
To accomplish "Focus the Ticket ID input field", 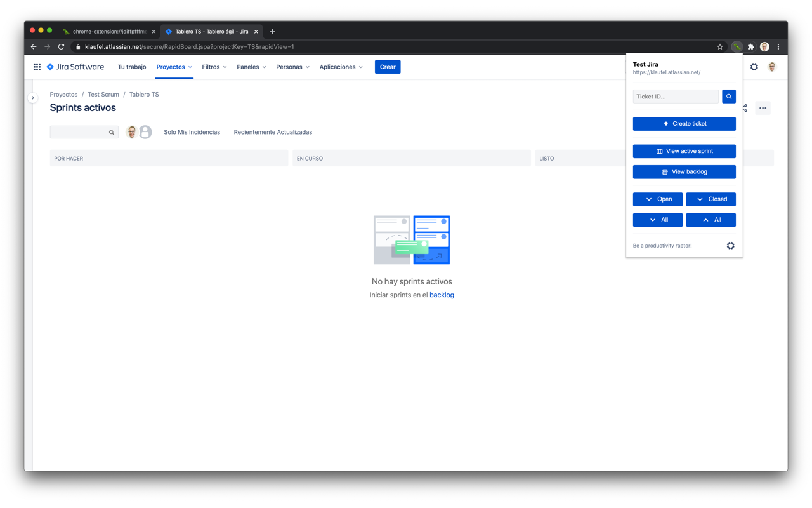I will (x=676, y=97).
